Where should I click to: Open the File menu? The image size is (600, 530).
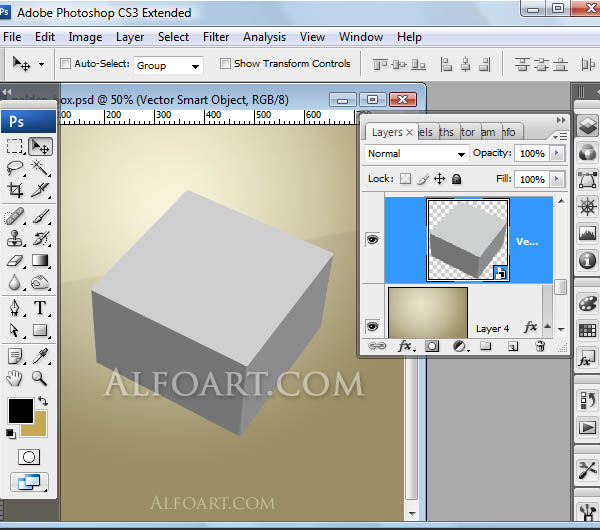coord(12,37)
